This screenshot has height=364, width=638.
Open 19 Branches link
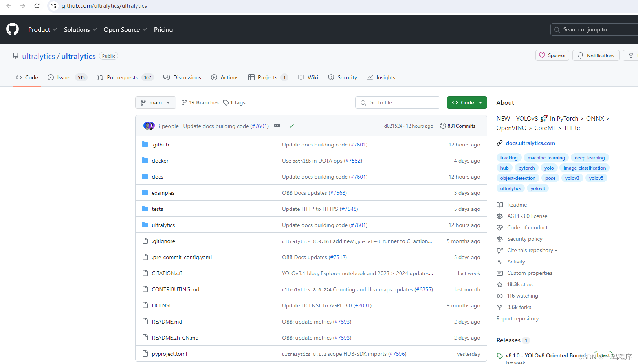(x=200, y=102)
